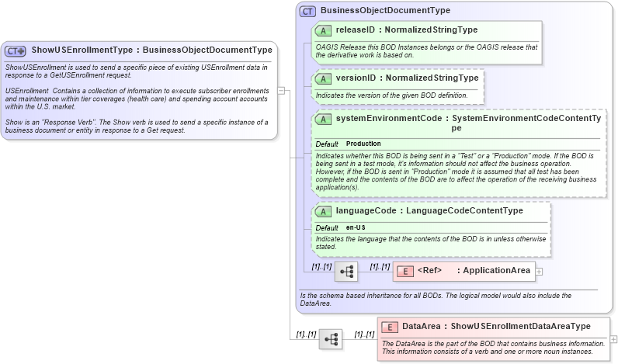The width and height of the screenshot is (618, 364).
Task: Select the ShowUSEnrollmentType title text
Action: [x=151, y=50]
